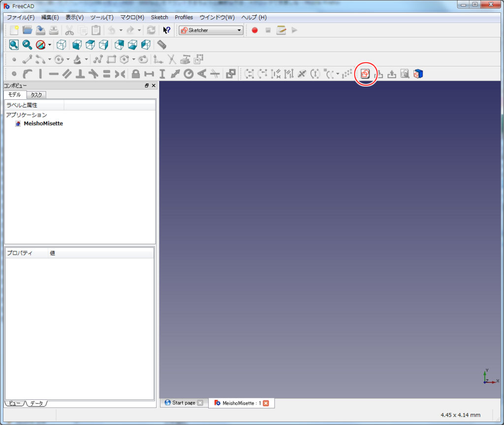Click the Horizontal distance constraint icon

(x=149, y=74)
